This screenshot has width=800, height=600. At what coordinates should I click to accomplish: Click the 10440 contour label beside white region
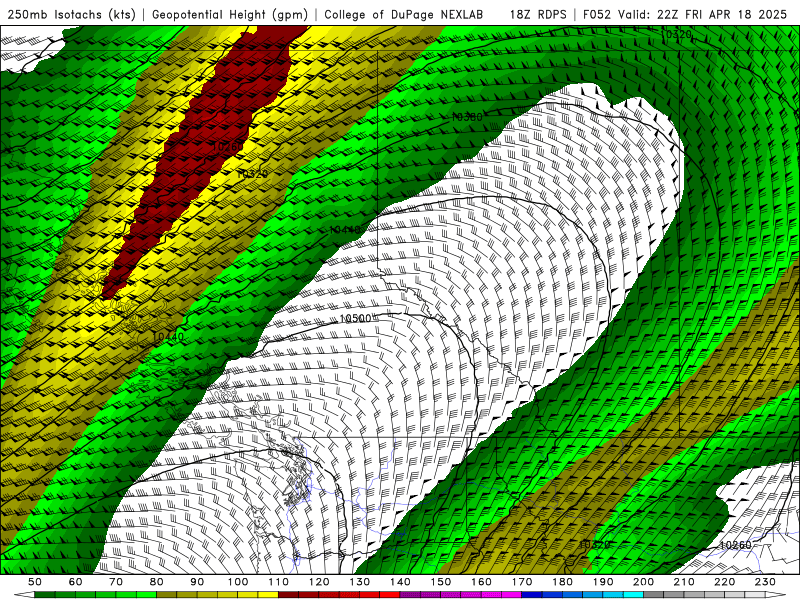click(x=345, y=230)
